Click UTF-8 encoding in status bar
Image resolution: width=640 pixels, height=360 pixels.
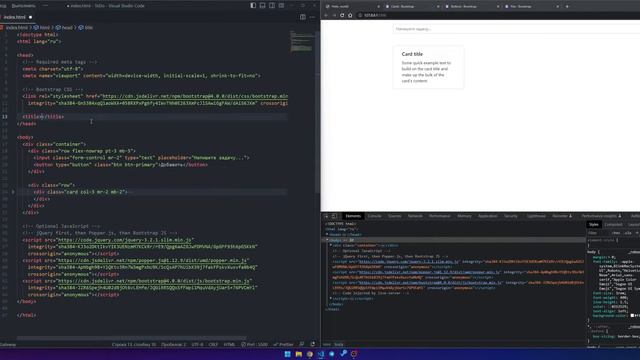[198, 344]
